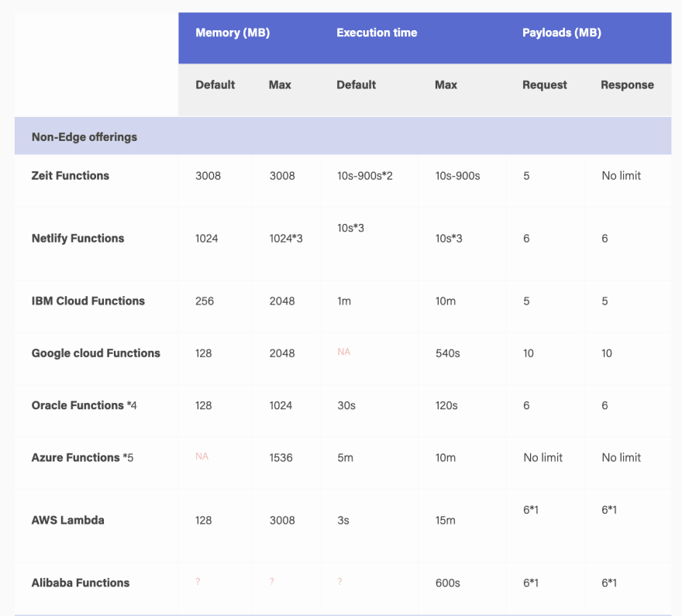
Task: Click Google cloud 'NA' default execution cell
Action: [343, 351]
